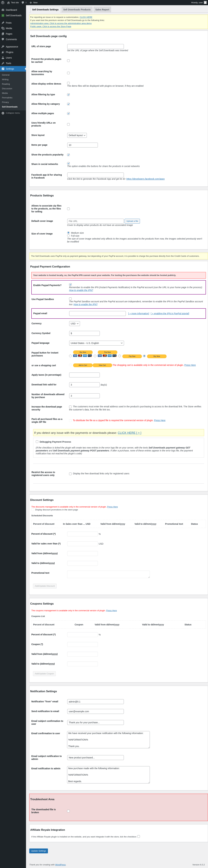This screenshot has height=868, width=208.
Task: Click the Paypal email input field
Action: tap(97, 313)
